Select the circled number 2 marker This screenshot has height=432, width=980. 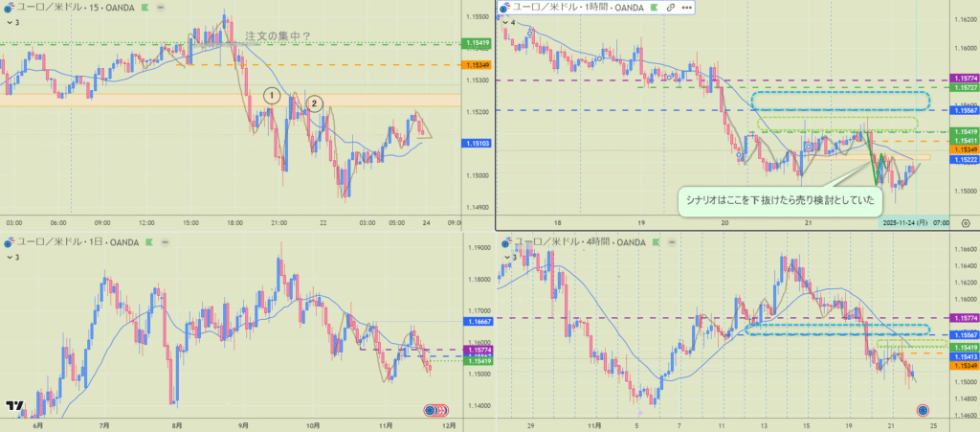tap(313, 103)
